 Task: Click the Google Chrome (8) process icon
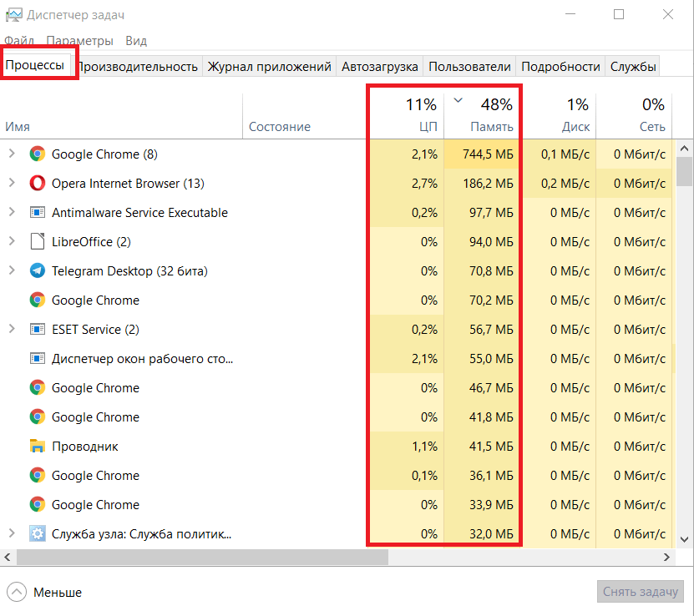pos(38,154)
